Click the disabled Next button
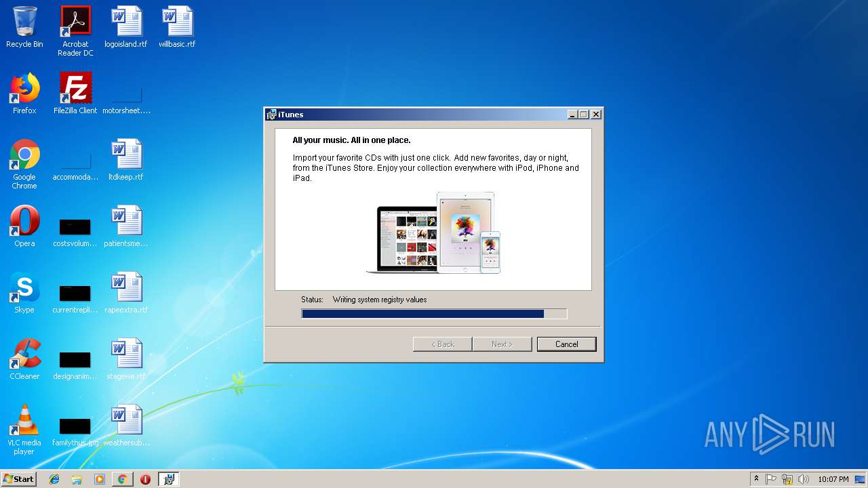Image resolution: width=868 pixels, height=488 pixels. 502,344
